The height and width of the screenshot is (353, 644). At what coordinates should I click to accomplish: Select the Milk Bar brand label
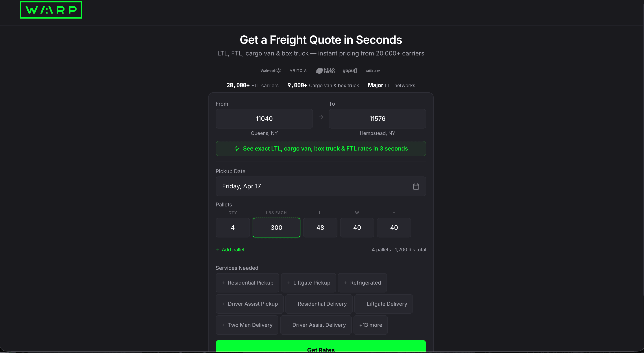point(373,71)
